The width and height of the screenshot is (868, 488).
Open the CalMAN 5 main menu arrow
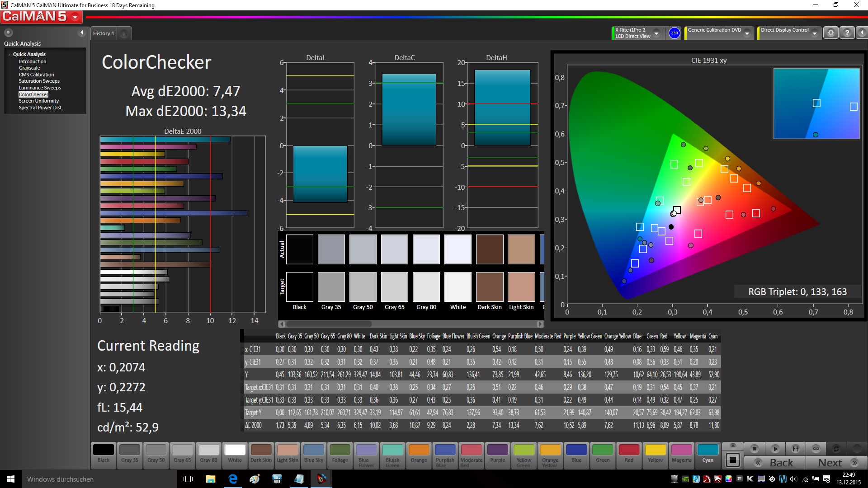pos(75,17)
